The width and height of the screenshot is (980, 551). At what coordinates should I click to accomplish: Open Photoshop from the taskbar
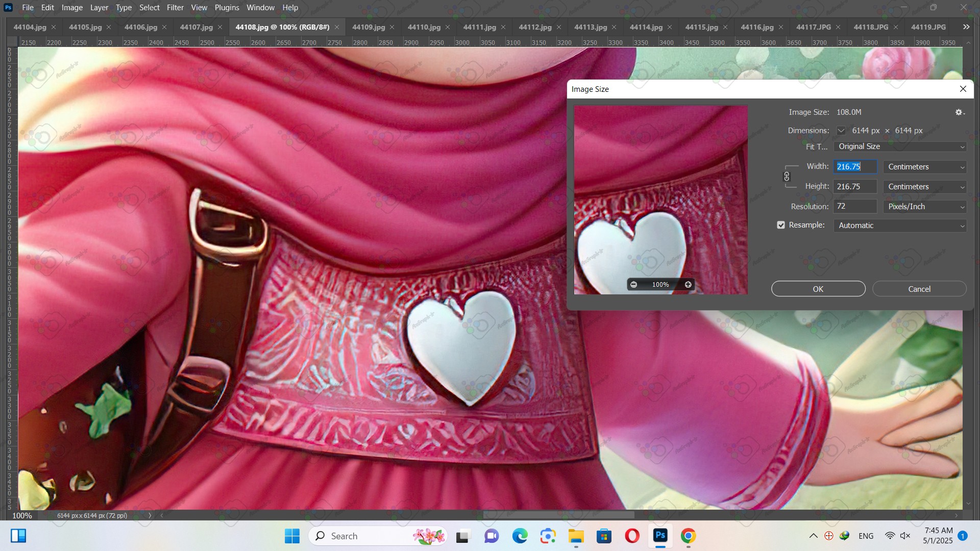pos(660,536)
